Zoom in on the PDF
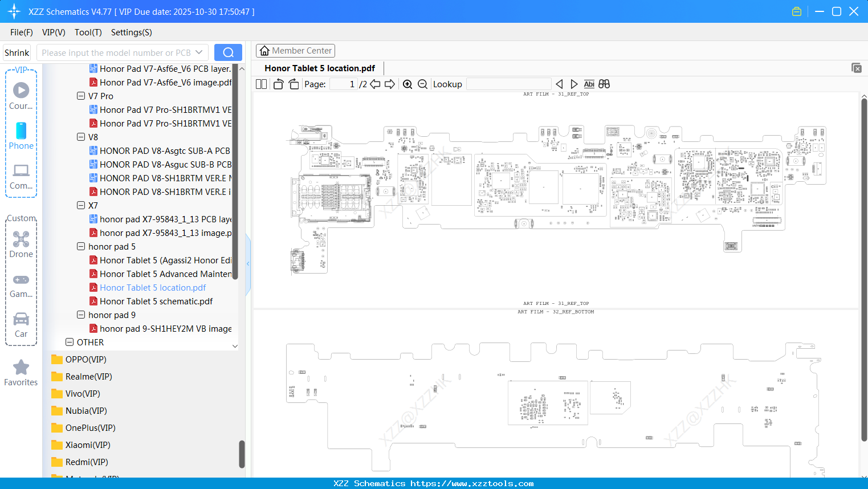The height and width of the screenshot is (489, 868). (407, 84)
